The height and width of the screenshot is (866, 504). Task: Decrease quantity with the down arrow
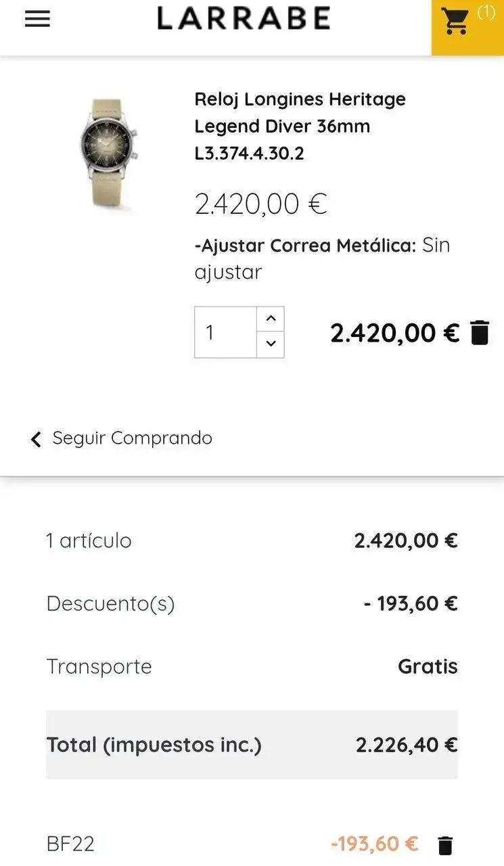(x=271, y=344)
